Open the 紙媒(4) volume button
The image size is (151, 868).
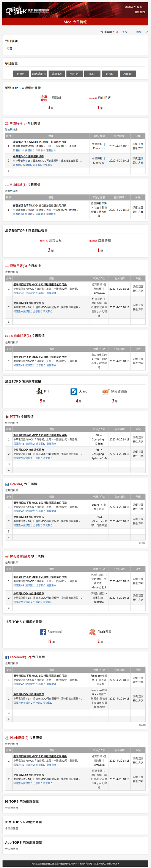point(21,74)
